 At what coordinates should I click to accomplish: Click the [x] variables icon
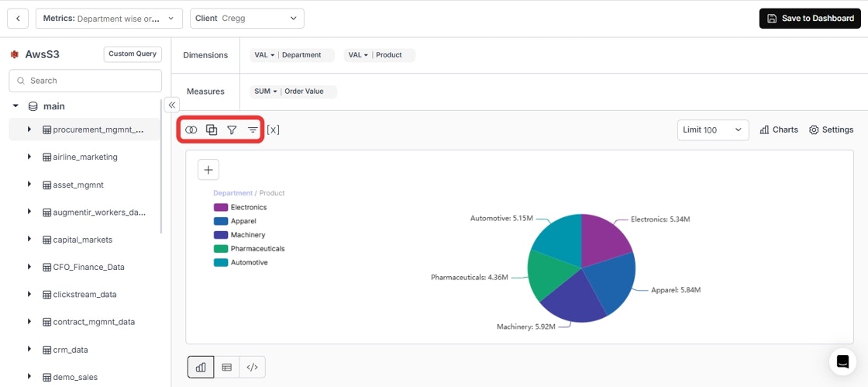coord(273,130)
